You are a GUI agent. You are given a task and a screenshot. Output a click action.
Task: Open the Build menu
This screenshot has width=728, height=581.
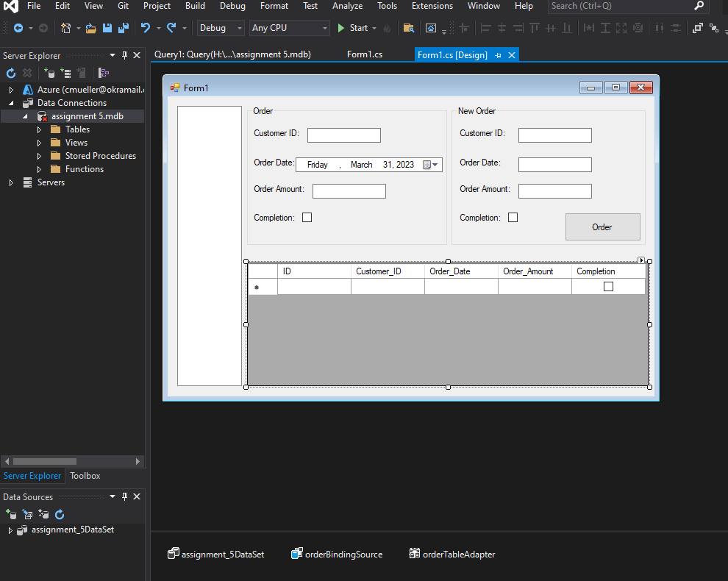point(195,6)
